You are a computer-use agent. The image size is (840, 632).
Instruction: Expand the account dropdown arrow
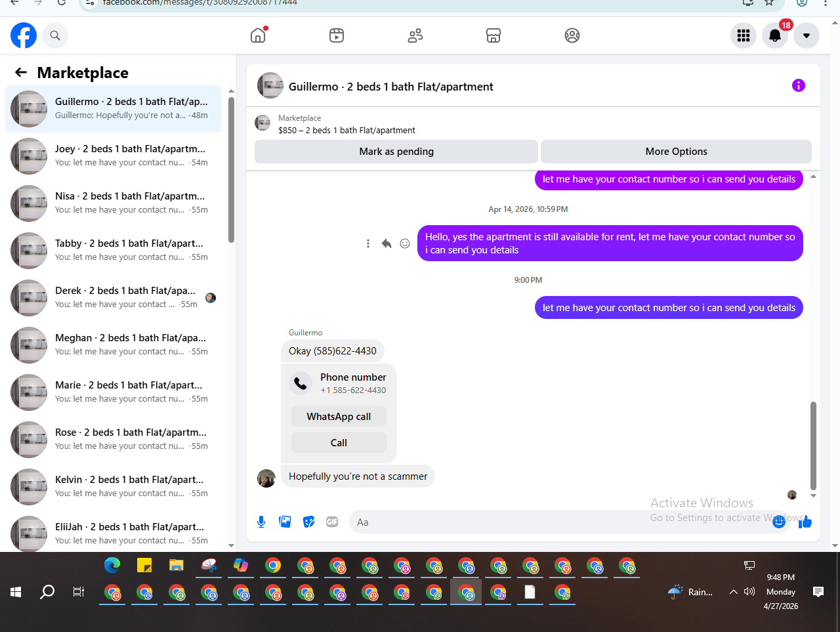coord(807,35)
